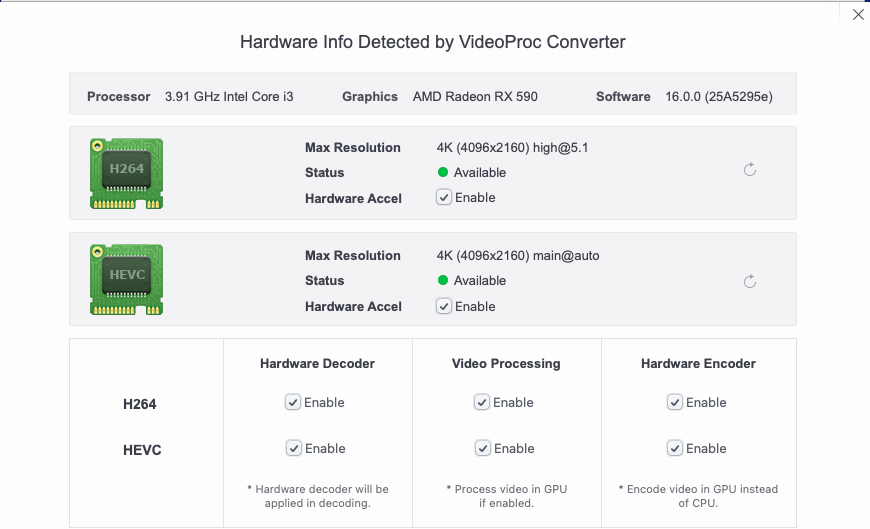The image size is (870, 529).
Task: Click the green Available status dot for HEVC
Action: [x=443, y=280]
